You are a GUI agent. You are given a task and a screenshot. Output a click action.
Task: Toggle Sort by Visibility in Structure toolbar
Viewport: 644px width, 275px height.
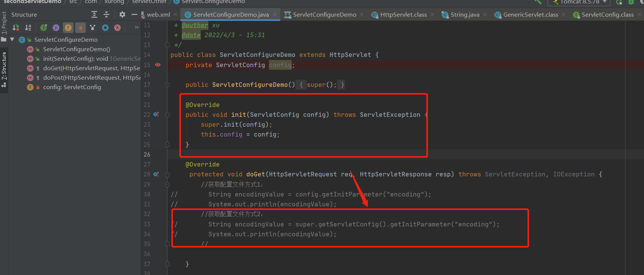click(x=16, y=27)
